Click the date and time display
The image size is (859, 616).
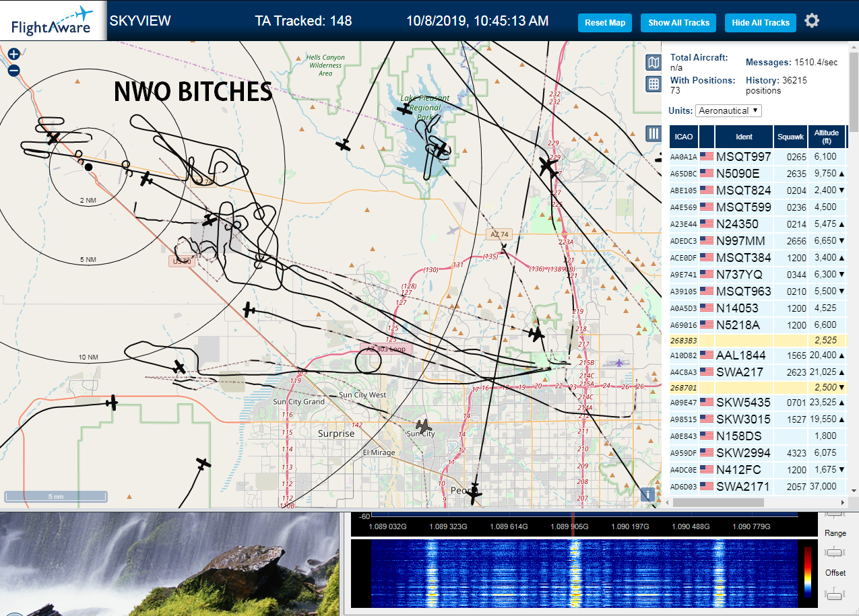pyautogui.click(x=477, y=21)
